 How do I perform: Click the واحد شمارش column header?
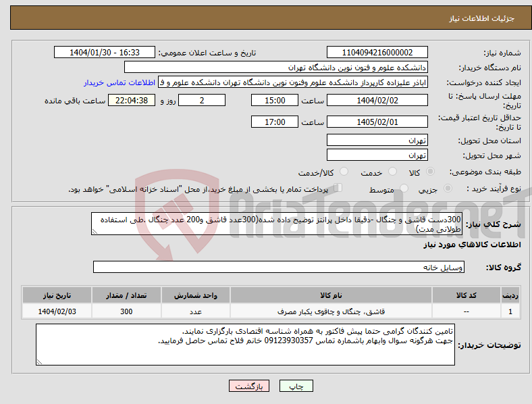click(x=196, y=295)
